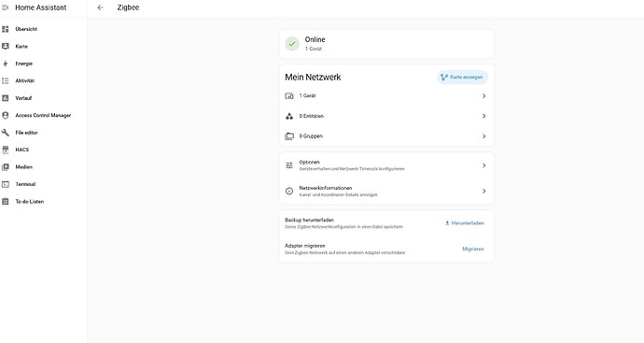Click the devices icon beside 1 Gerät

289,96
